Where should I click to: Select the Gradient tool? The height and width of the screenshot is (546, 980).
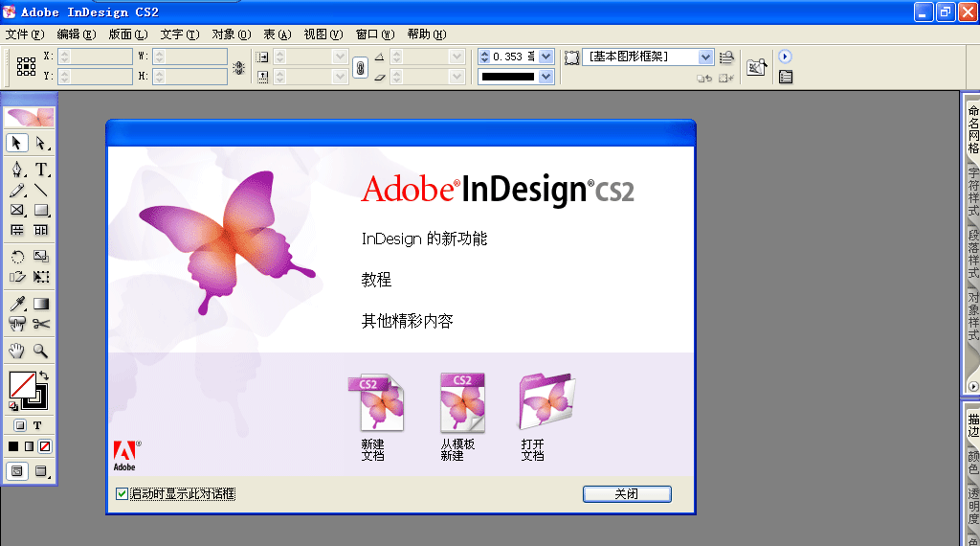point(40,304)
